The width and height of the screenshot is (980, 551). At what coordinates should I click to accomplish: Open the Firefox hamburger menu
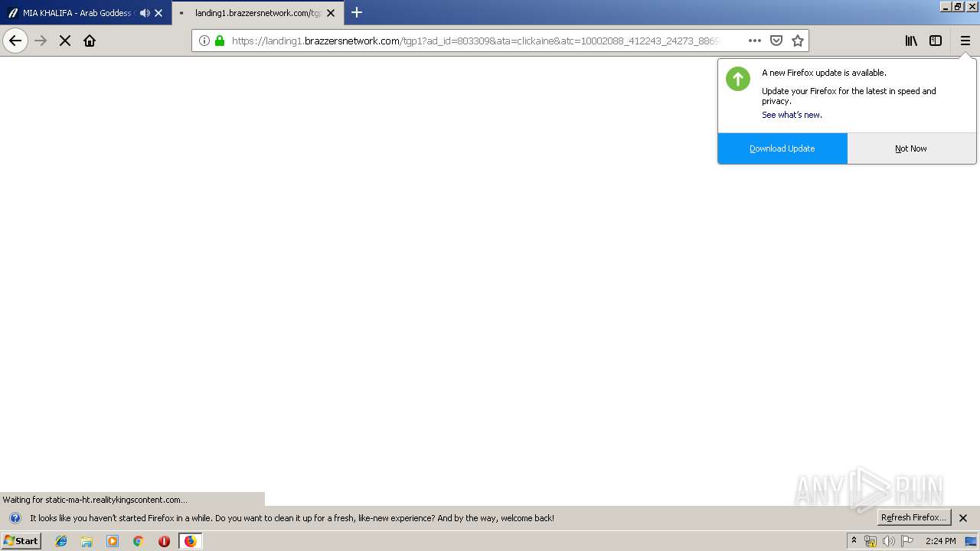click(x=965, y=41)
